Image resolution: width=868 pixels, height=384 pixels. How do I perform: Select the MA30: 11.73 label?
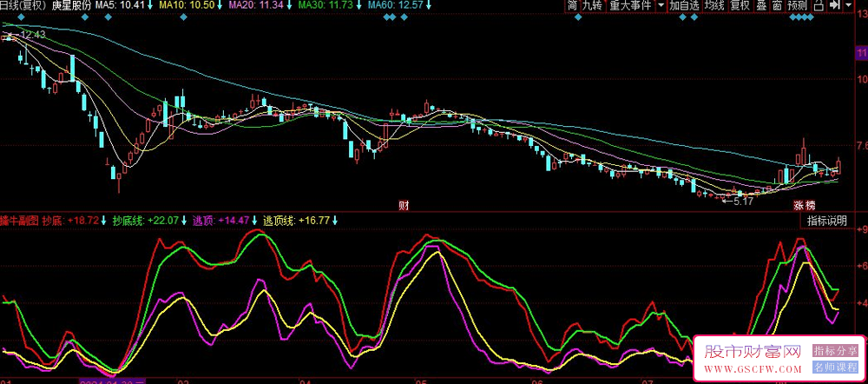coord(326,5)
